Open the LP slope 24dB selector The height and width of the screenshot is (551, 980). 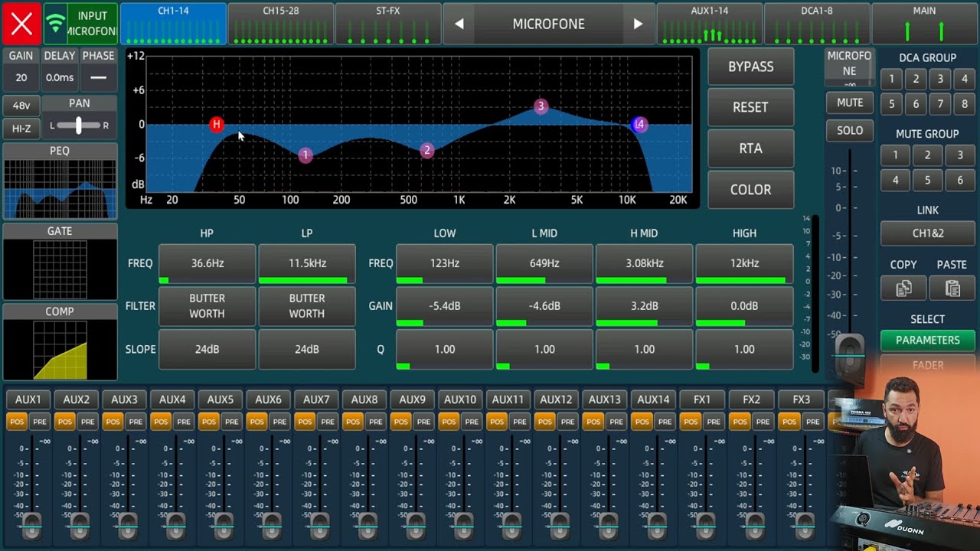(307, 349)
